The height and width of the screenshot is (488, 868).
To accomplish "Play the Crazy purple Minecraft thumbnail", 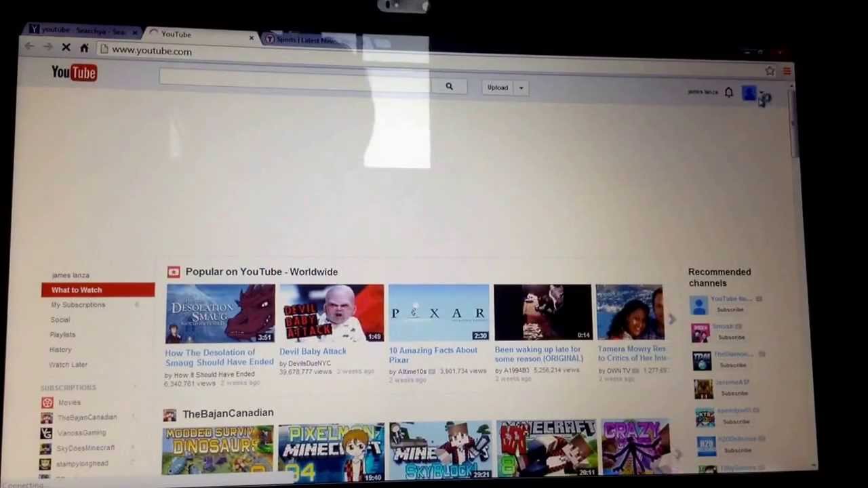I will (635, 447).
